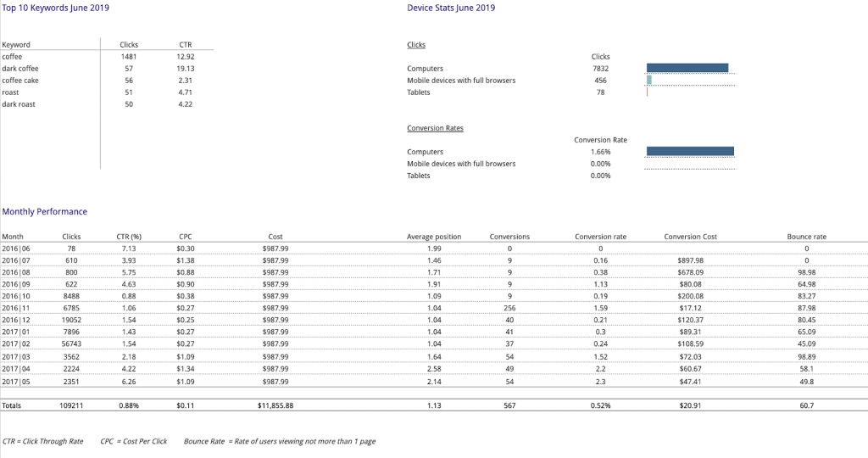
Task: Click the Computers conversion rate bar
Action: coord(690,151)
